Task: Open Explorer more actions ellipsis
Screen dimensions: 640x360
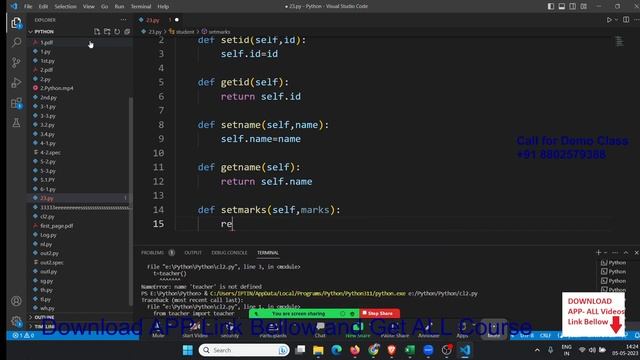Action: click(x=123, y=20)
